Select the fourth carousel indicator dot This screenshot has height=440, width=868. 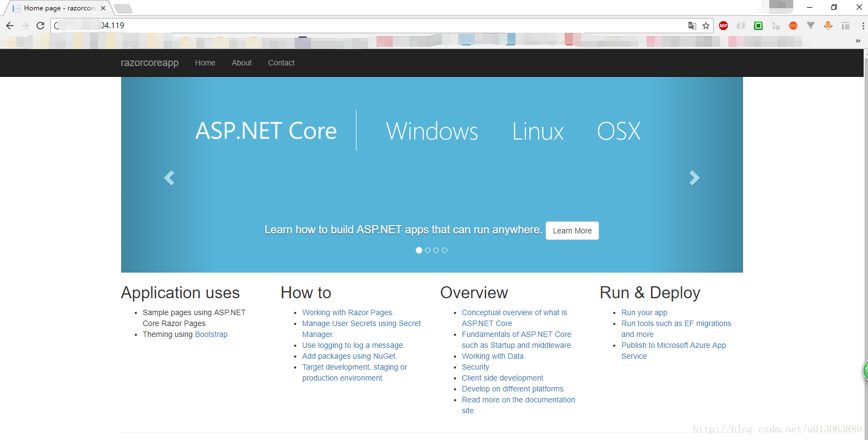tap(445, 250)
